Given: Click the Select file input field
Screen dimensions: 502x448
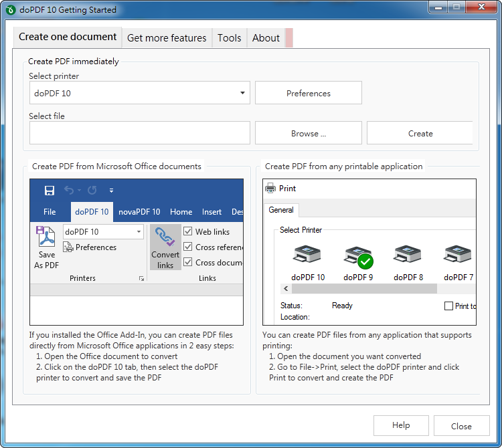Looking at the screenshot, I should pos(140,132).
